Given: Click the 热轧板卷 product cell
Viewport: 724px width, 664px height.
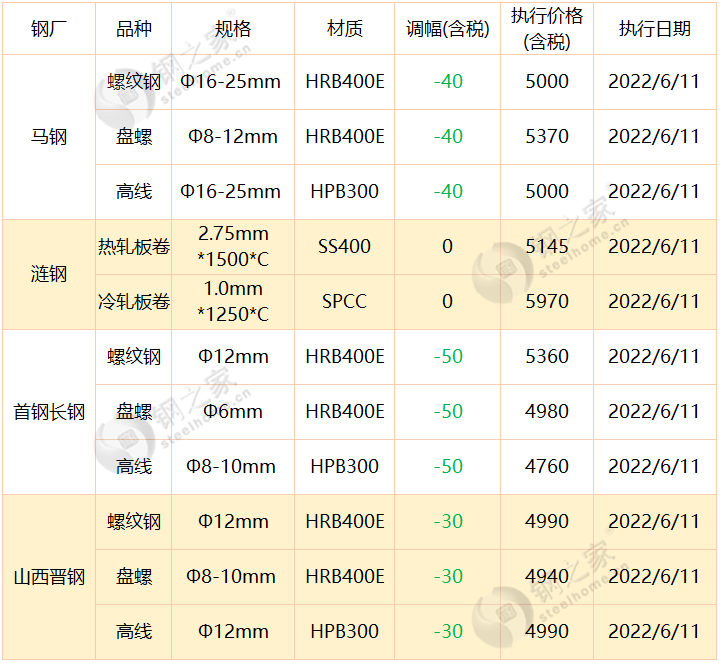Looking at the screenshot, I should click(x=133, y=247).
